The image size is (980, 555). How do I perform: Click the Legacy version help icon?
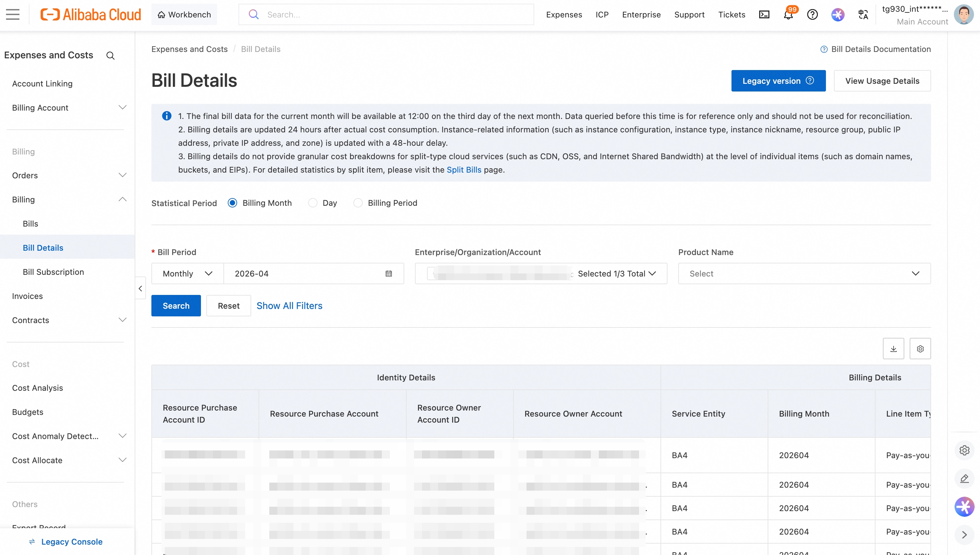810,80
